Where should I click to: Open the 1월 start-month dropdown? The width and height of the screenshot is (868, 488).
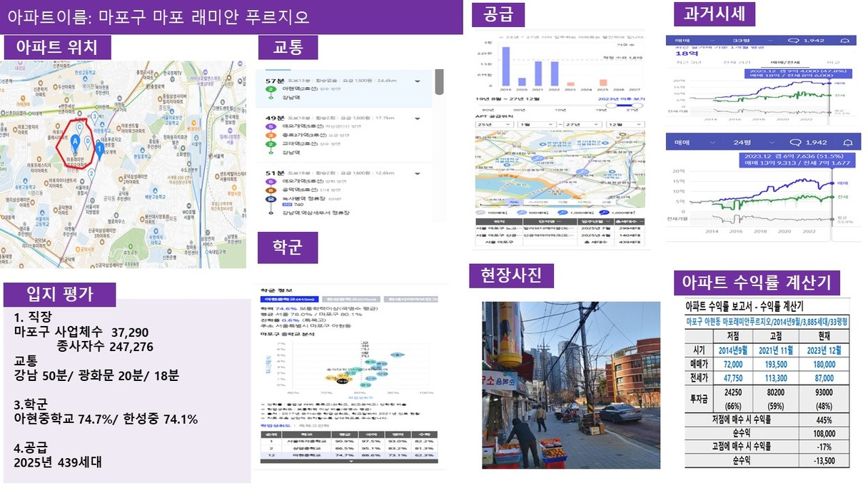coord(538,123)
